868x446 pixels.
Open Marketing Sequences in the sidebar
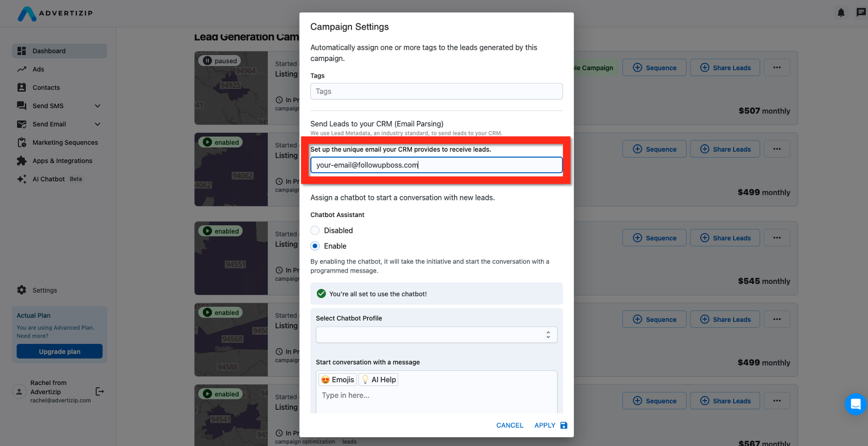coord(65,143)
